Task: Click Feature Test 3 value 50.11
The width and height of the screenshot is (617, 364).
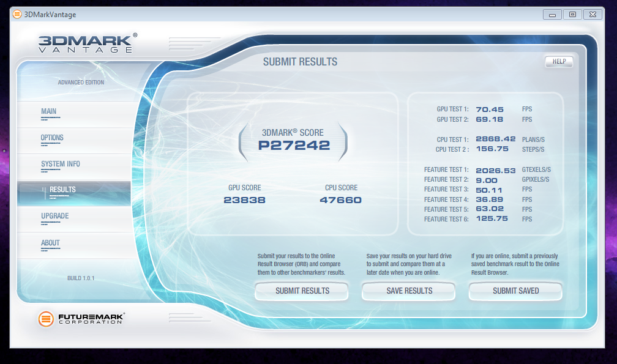Action: click(489, 190)
